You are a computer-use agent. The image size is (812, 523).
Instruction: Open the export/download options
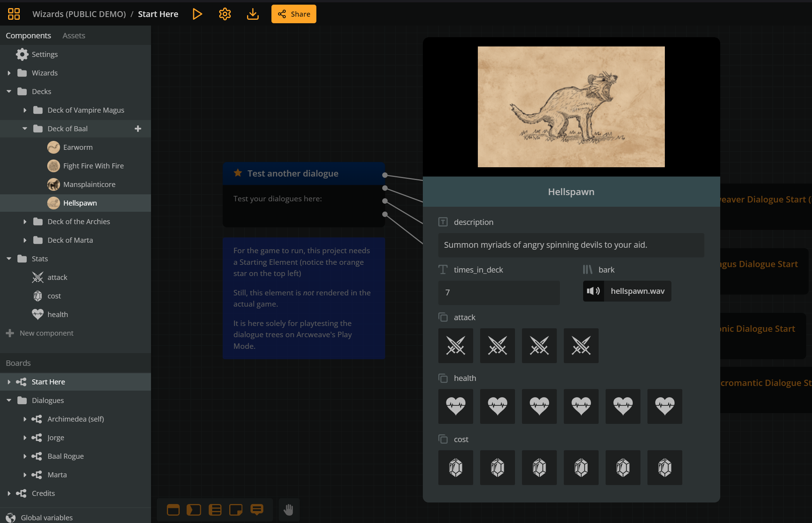coord(252,14)
